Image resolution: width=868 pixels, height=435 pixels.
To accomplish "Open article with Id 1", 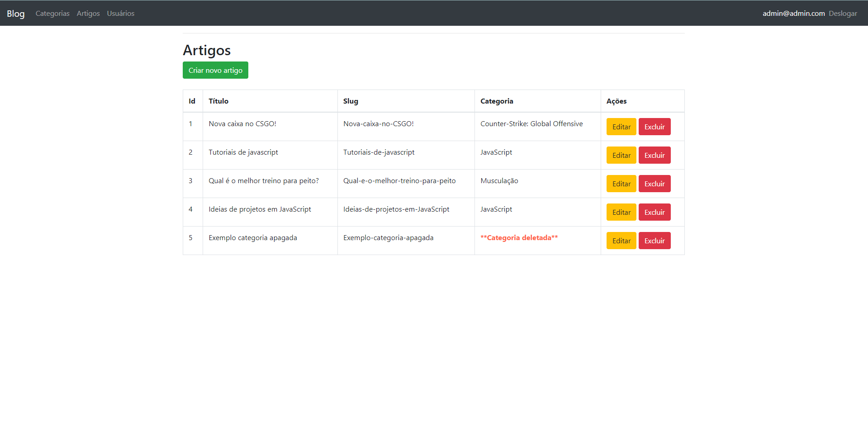I will pos(190,123).
